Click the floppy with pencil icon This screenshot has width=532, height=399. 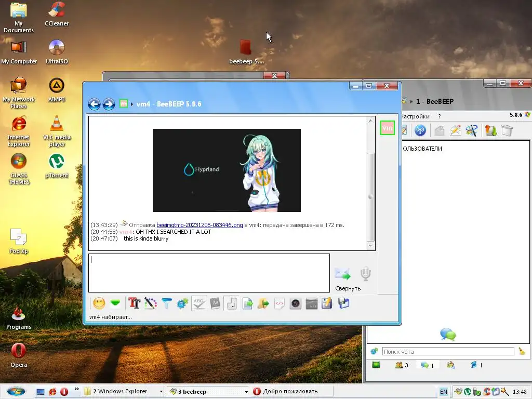coord(327,303)
